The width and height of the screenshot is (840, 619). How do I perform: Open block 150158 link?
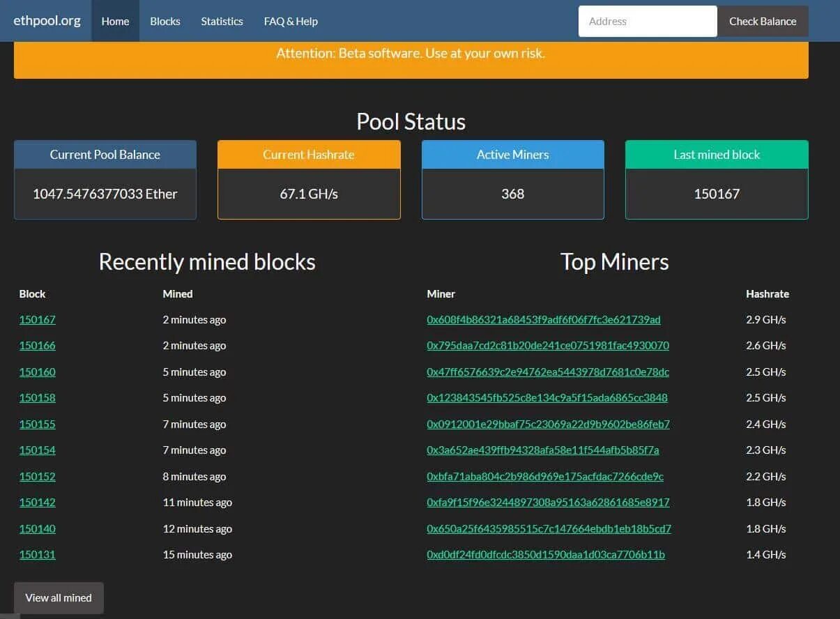[38, 398]
